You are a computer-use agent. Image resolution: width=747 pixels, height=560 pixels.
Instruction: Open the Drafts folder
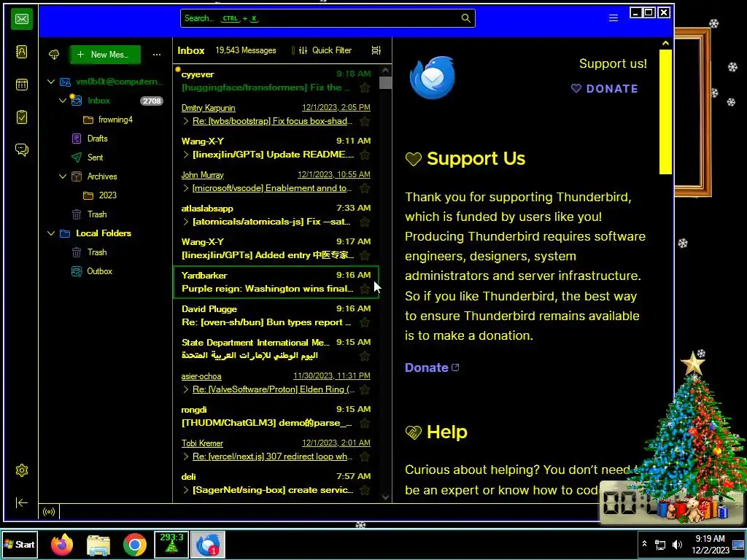click(x=98, y=139)
